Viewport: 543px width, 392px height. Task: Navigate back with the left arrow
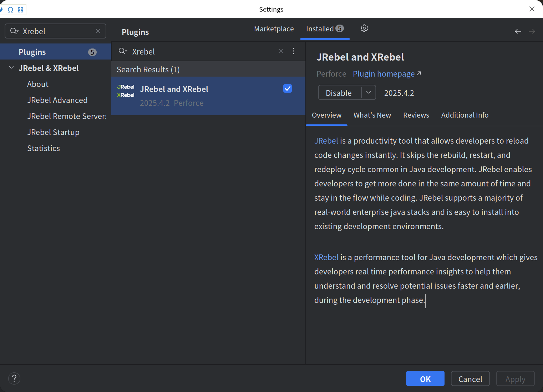pos(518,32)
